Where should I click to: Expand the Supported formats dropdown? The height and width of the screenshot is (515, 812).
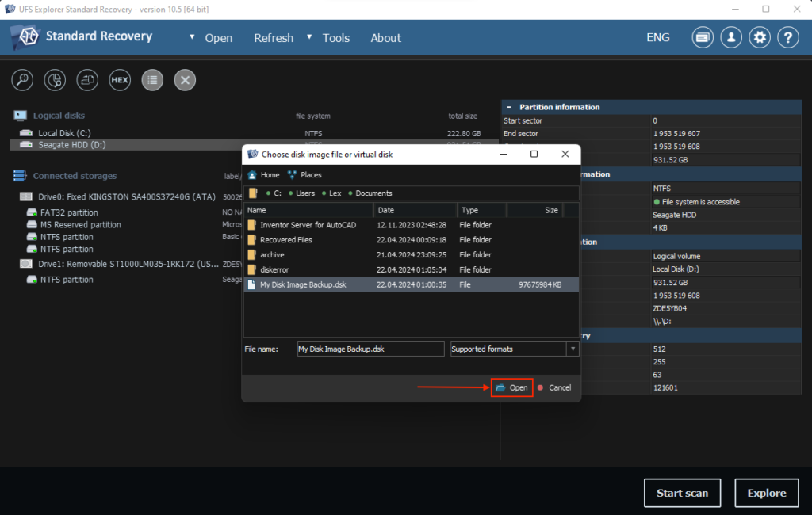573,349
